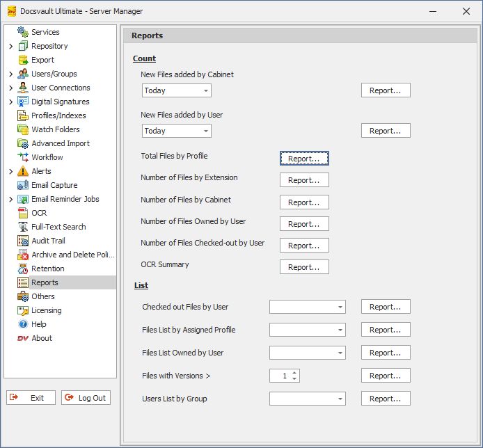This screenshot has height=448, width=483.
Task: Select the Export icon in navigation tree
Action: tap(23, 60)
